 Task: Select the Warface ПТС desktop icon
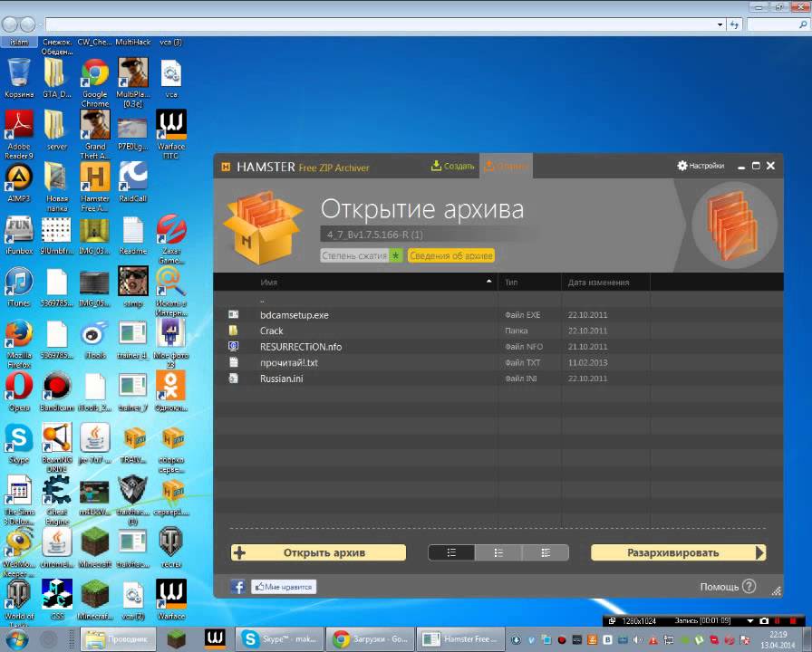click(171, 135)
